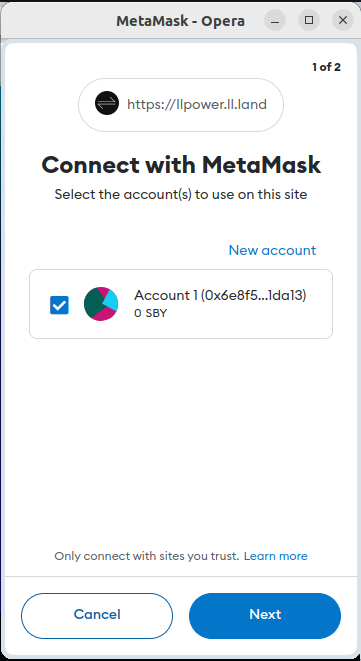Viewport: 361px width, 661px height.
Task: Click the 0 SBY balance text
Action: tap(151, 314)
